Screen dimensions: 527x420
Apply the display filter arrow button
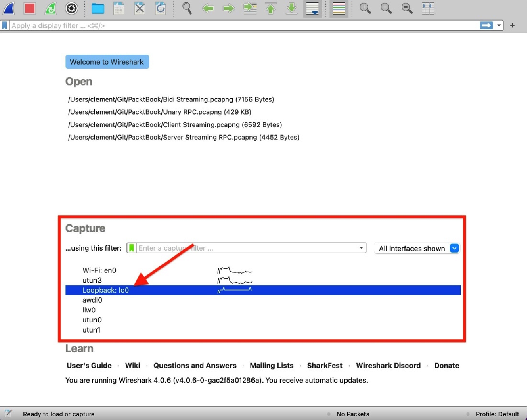[486, 25]
